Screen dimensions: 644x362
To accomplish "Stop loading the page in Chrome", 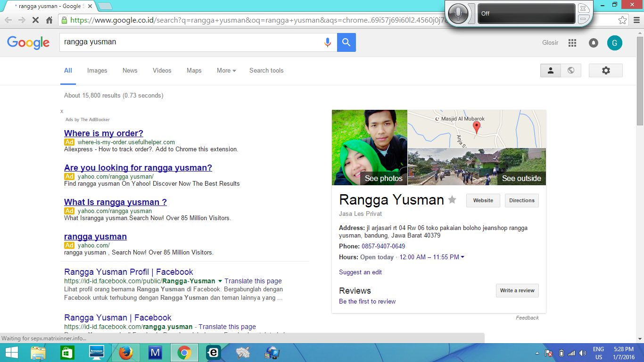I will point(35,20).
